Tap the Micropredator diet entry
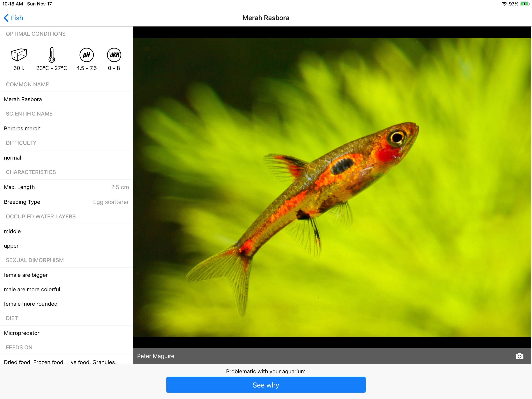The image size is (532, 399). click(x=22, y=333)
